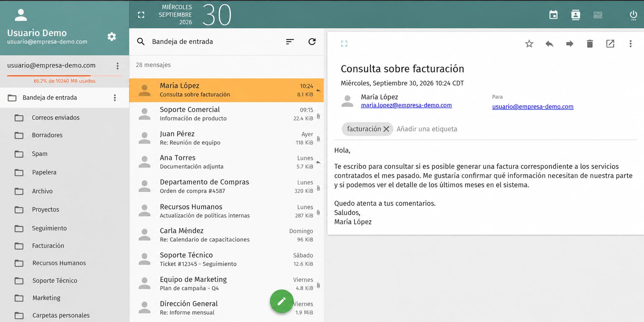Screen dimensions: 644x322
Task: Open Dirección General Re: Informe mensual
Action: point(227,308)
